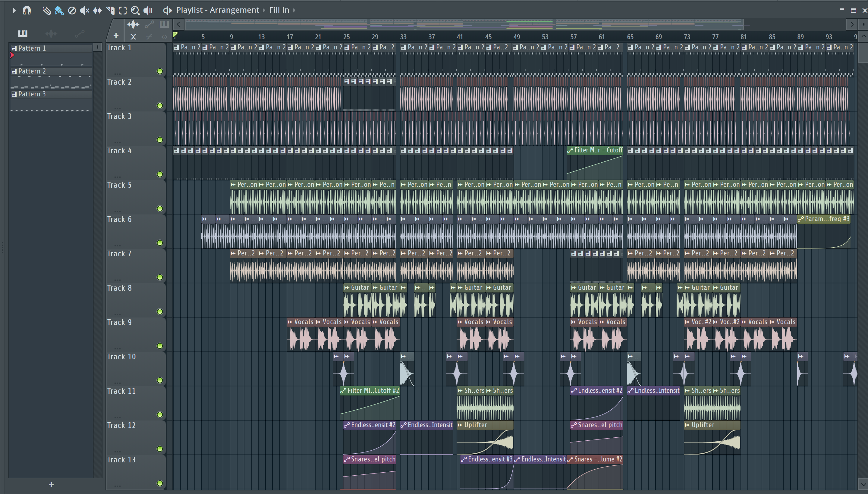This screenshot has height=494, width=868.
Task: Click the crossfade X icon
Action: click(x=133, y=37)
